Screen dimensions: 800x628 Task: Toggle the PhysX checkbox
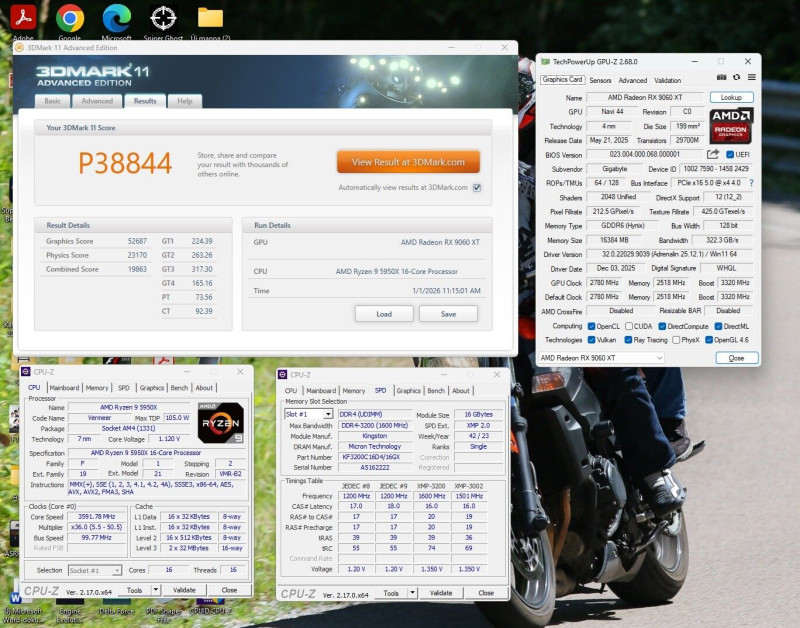click(676, 340)
